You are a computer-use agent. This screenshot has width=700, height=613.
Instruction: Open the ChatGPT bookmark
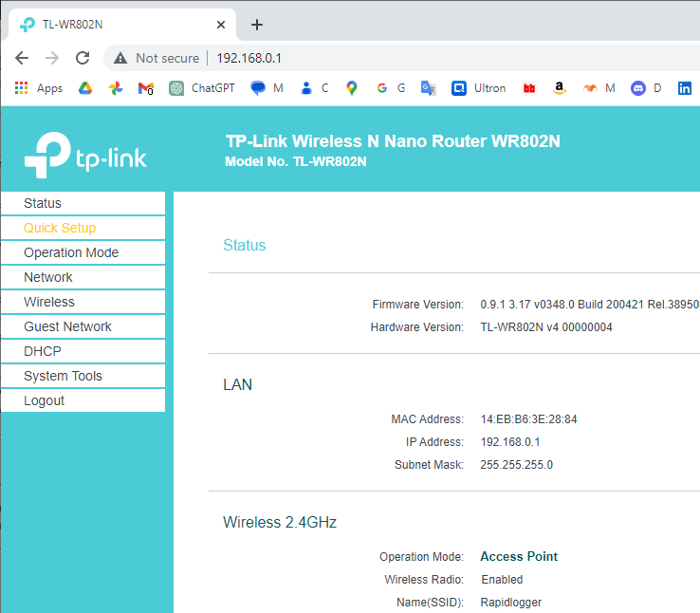(202, 88)
